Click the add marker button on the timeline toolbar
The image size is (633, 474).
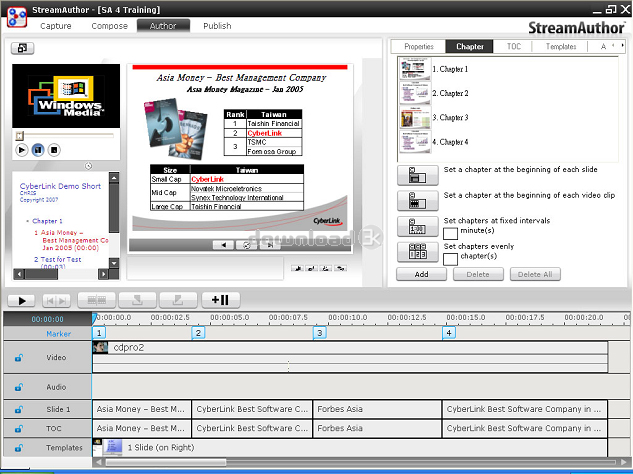[x=220, y=300]
